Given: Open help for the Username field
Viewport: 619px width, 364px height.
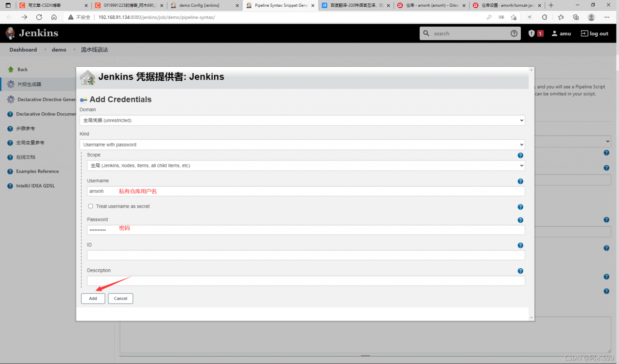Looking at the screenshot, I should click(x=520, y=181).
